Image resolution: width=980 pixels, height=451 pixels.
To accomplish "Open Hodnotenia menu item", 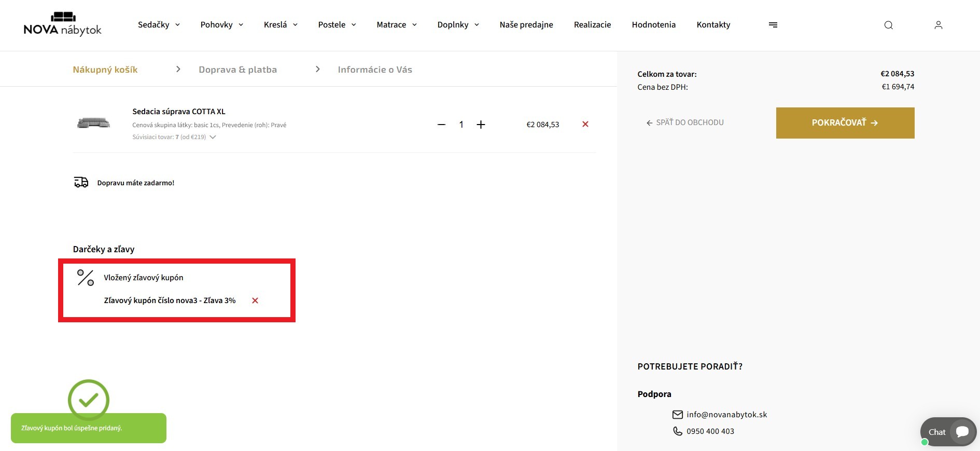I will pos(653,25).
